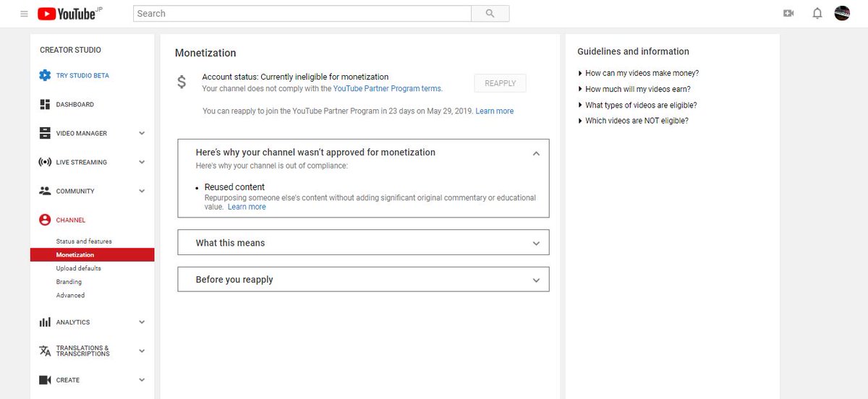Click the search magnifier button
868x399 pixels.
490,14
